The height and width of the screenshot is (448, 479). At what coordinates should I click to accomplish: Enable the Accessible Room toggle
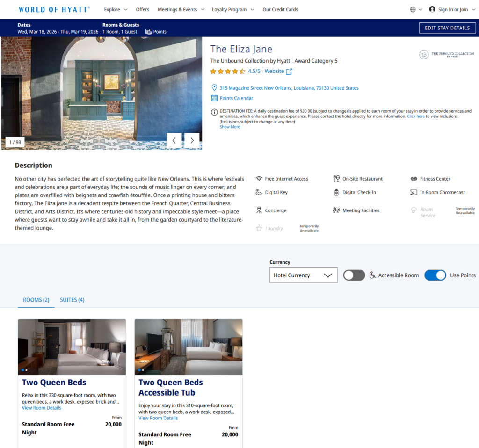pyautogui.click(x=354, y=275)
